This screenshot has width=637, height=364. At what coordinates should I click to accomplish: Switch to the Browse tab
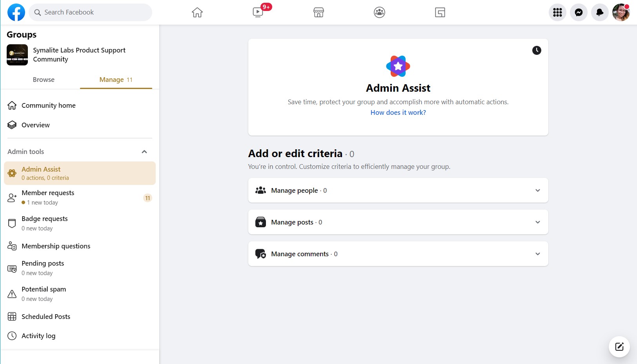tap(44, 80)
